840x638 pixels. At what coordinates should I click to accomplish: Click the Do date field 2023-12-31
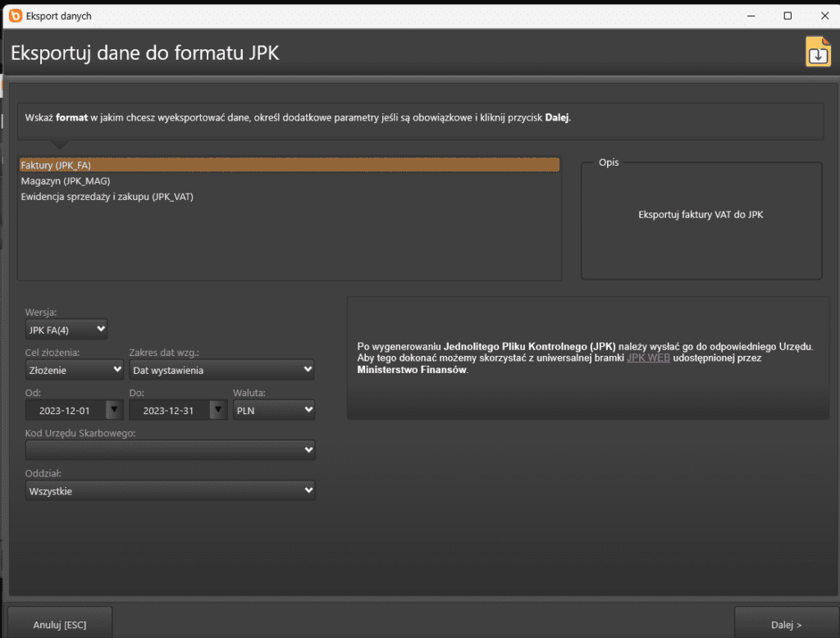tap(168, 410)
